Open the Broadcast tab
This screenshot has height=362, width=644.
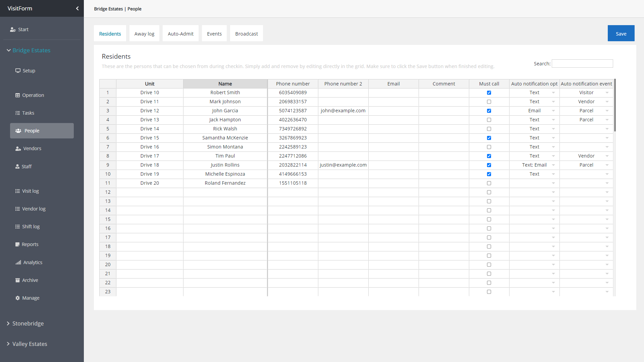coord(247,34)
